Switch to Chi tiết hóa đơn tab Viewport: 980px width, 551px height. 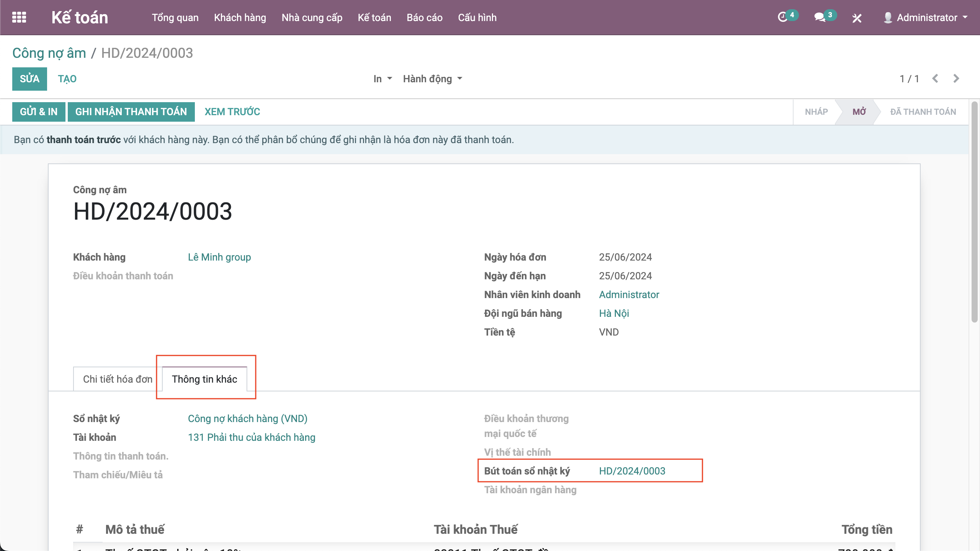point(118,379)
